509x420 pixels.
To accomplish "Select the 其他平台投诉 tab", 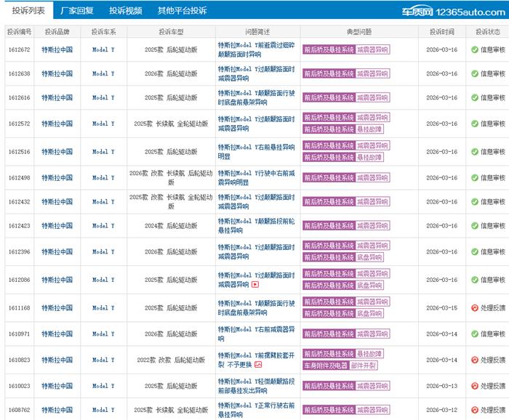I will coord(182,11).
